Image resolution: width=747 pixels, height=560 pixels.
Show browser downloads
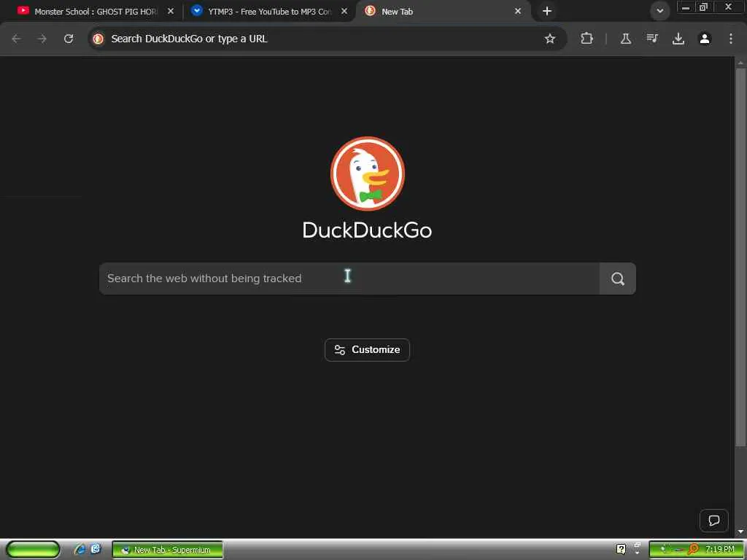click(678, 39)
